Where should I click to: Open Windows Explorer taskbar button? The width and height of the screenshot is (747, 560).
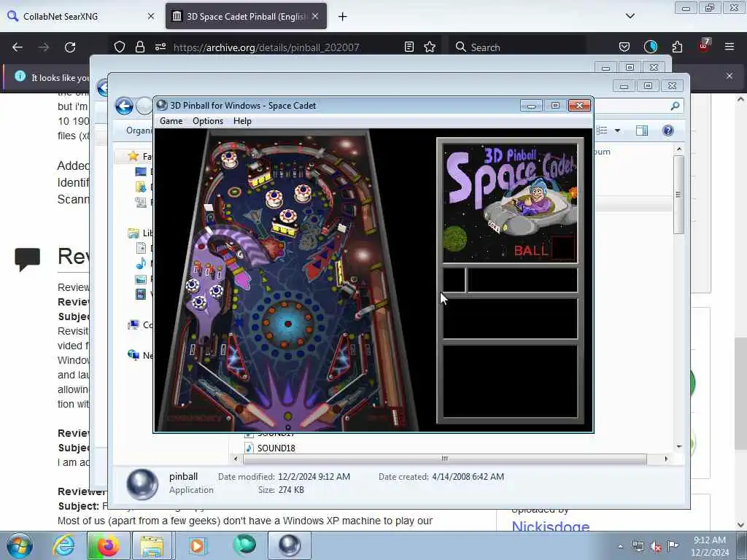pos(152,545)
